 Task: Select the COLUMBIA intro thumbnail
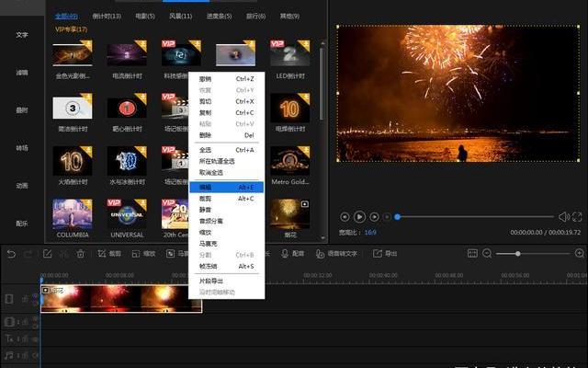(73, 214)
